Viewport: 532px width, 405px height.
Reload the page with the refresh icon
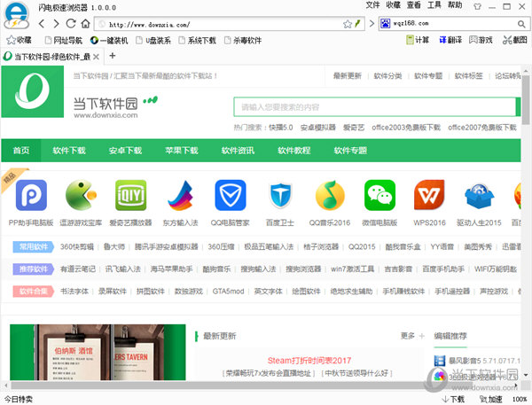point(71,23)
